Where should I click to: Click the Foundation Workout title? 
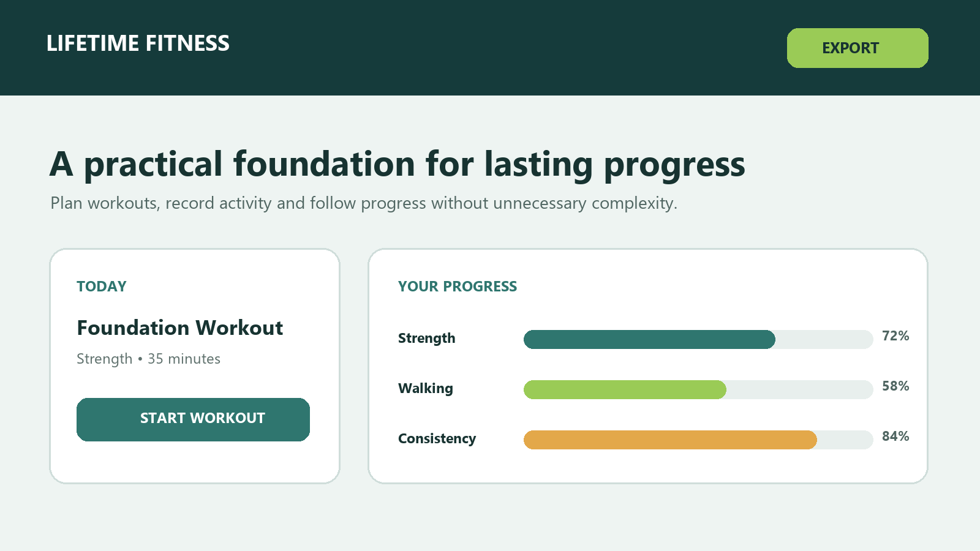(180, 328)
